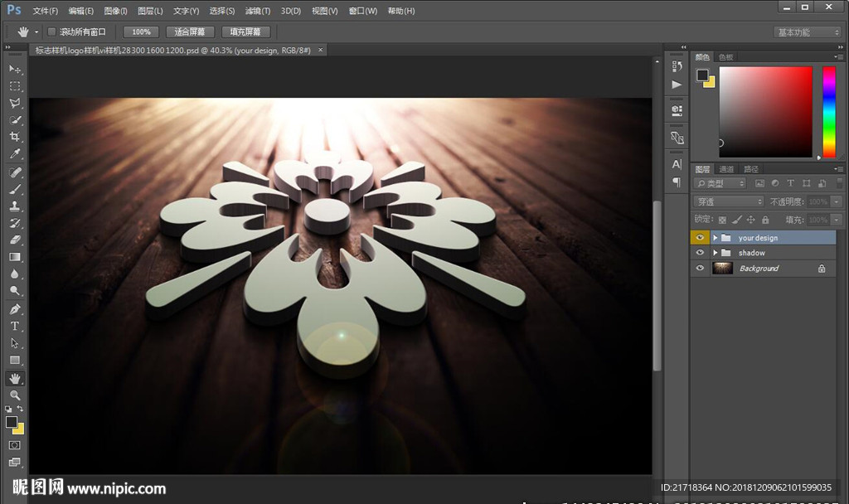
Task: Select the Brush tool
Action: [x=15, y=189]
